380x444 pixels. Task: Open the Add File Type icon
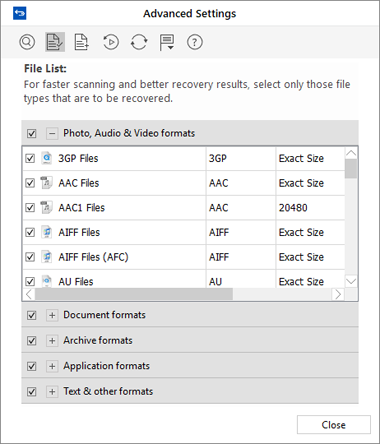[82, 42]
